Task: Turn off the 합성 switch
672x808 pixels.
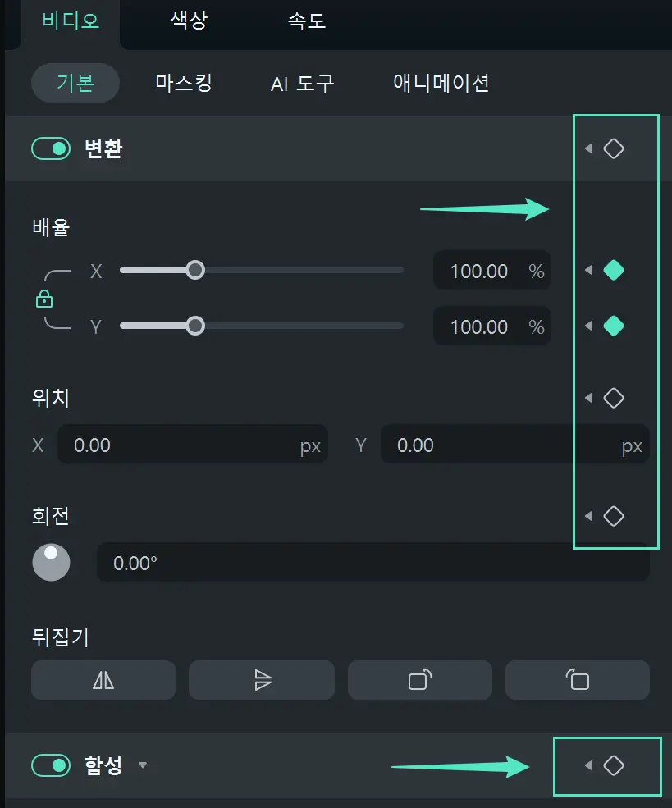Action: (x=51, y=765)
